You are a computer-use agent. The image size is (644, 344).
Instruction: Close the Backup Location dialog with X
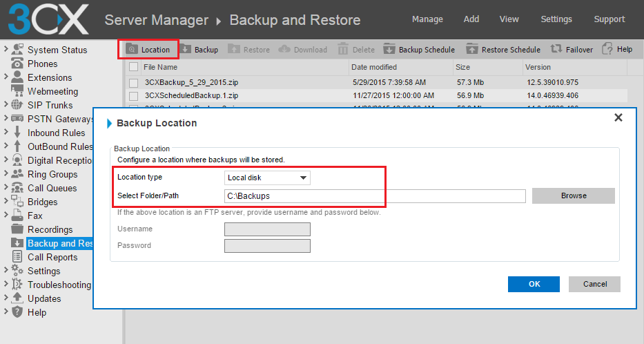tap(618, 117)
